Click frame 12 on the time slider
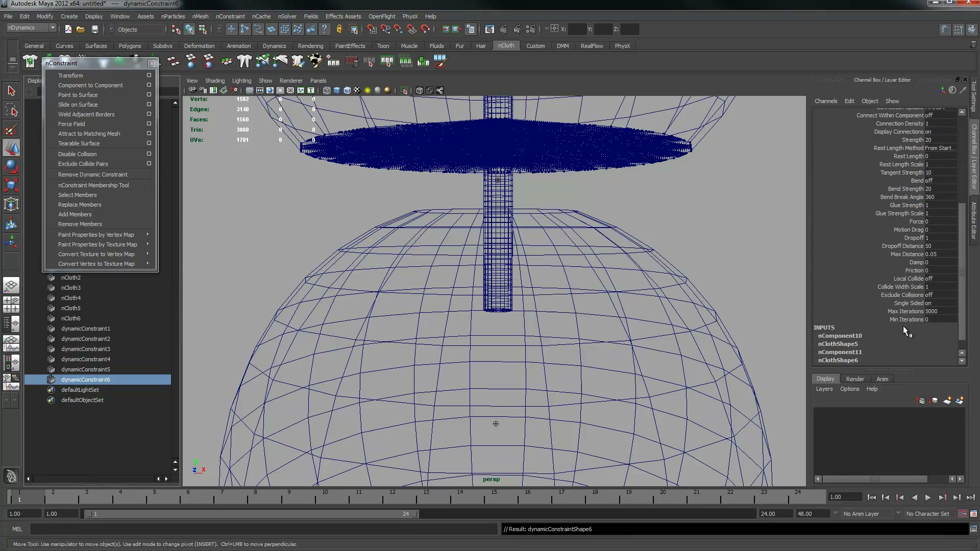The height and width of the screenshot is (551, 980). [x=392, y=496]
